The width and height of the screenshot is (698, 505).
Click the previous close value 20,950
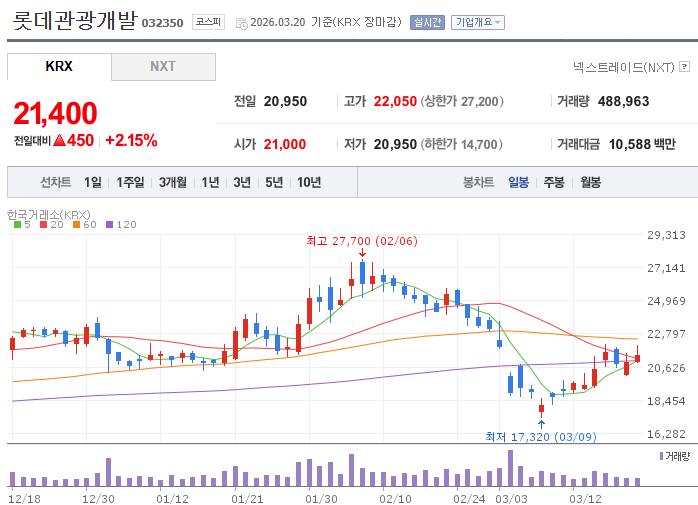point(285,102)
